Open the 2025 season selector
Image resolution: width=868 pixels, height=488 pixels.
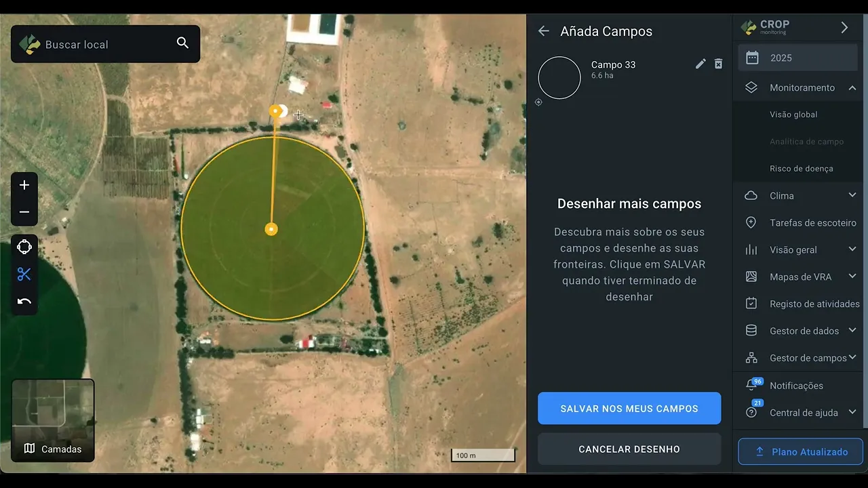tap(797, 58)
